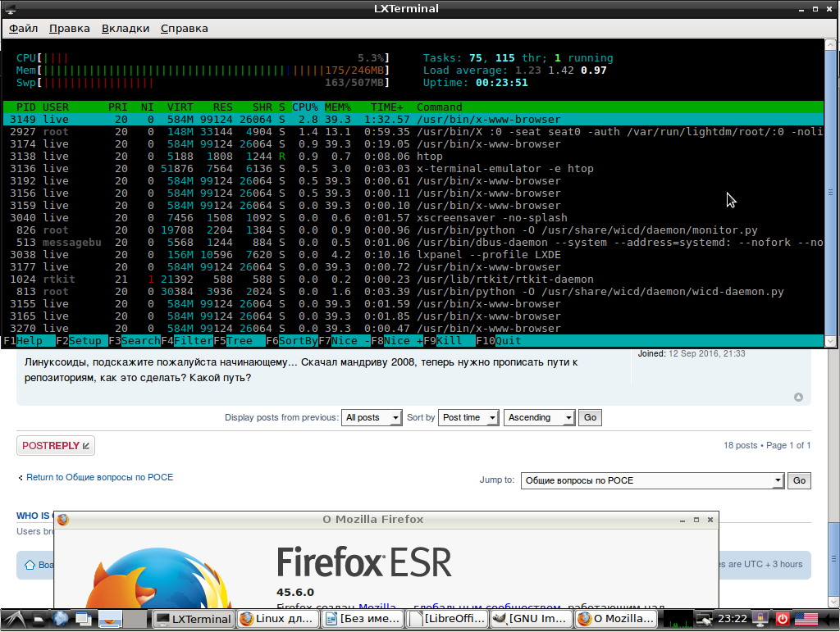Screen dimensions: 840x632
Task: Click the back-to-top arrow icon in post
Action: click(798, 397)
